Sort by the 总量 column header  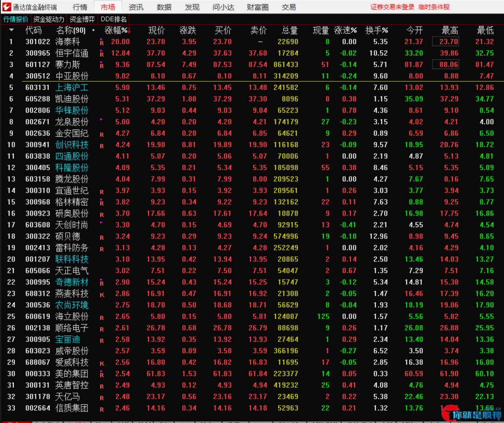[290, 30]
